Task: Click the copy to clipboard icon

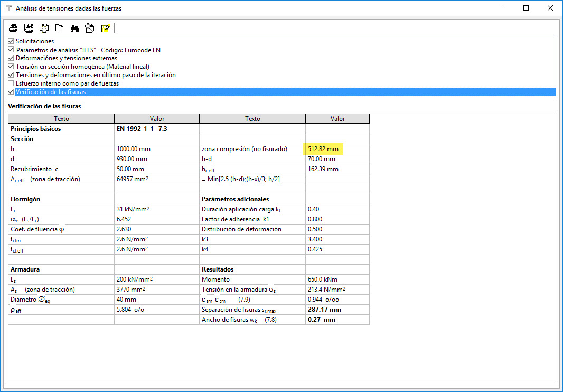Action: click(44, 28)
